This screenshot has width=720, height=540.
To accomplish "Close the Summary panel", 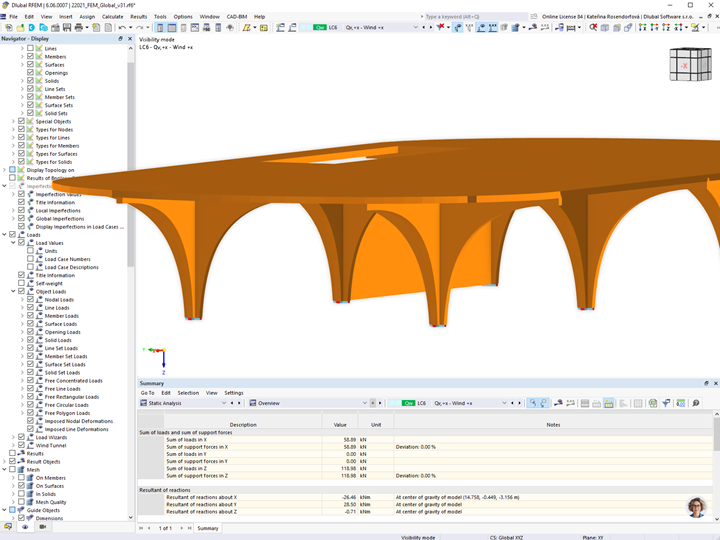I will (715, 383).
